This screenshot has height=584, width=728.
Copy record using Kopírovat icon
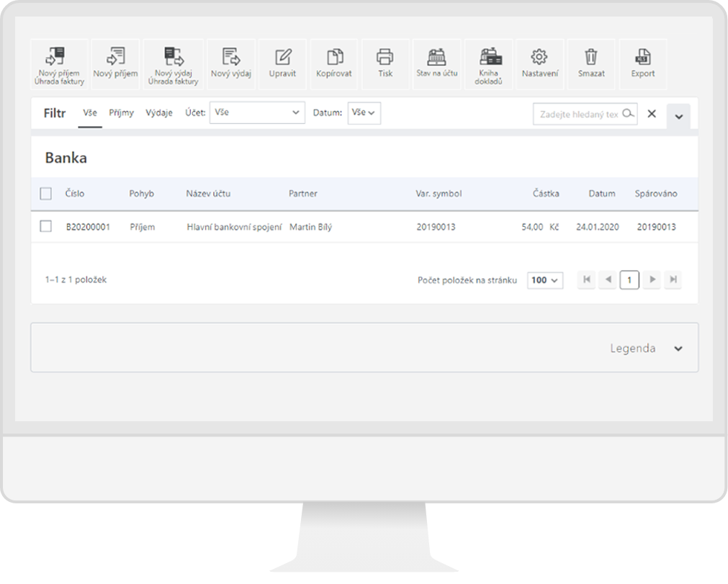click(x=334, y=56)
